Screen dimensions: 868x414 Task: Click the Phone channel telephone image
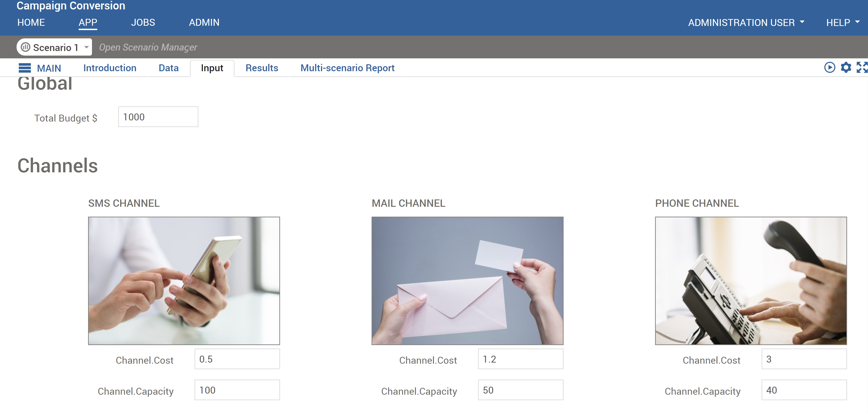pyautogui.click(x=751, y=281)
